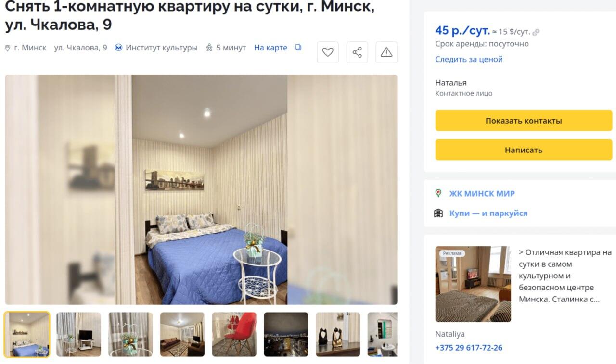Viewport: 616px width, 364px height.
Task: Copy address icon next to На карте
Action: [298, 48]
